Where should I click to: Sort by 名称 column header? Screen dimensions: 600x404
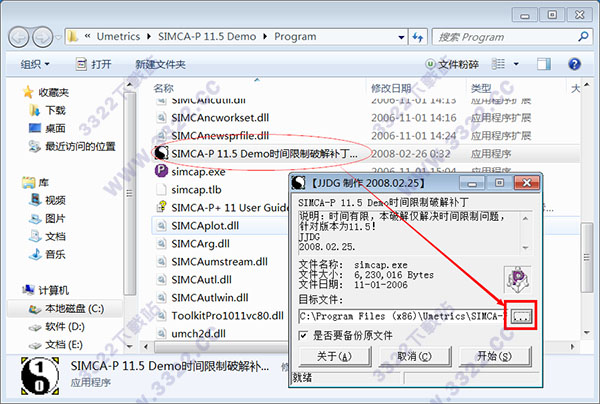164,88
